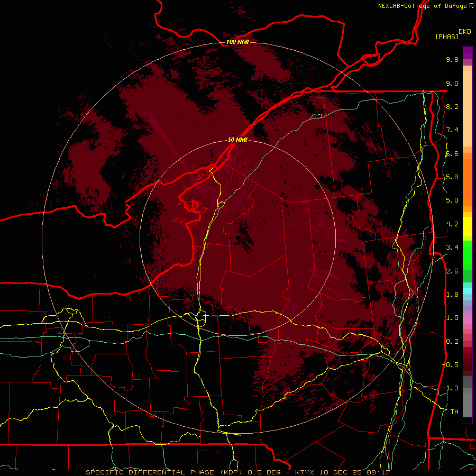
Task: Click the SPECIFIC DIFFERENTIAL PHASE (KDP) title text
Action: tap(164, 472)
